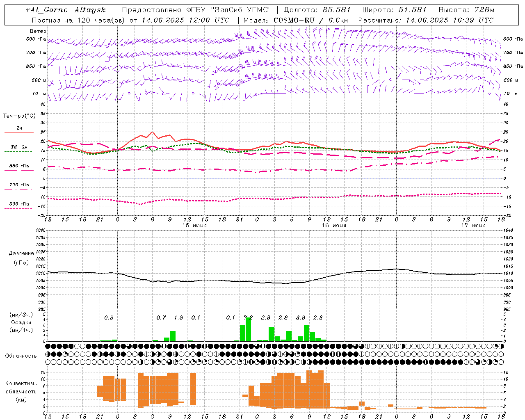Image resolution: width=525 pixels, height=420 pixels.
Task: Click the 'Облачность' cloud cover label
Action: (21, 356)
